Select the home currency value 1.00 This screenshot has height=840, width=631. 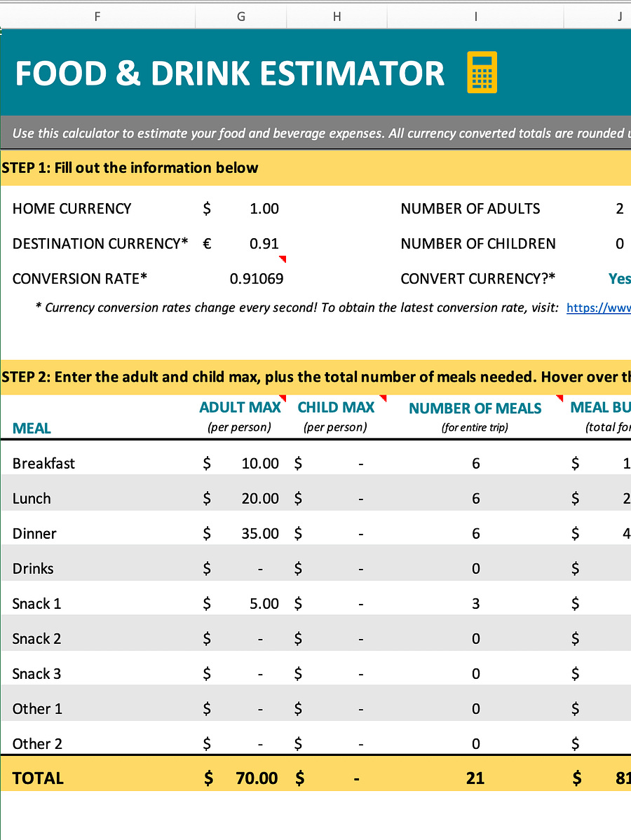pyautogui.click(x=264, y=208)
